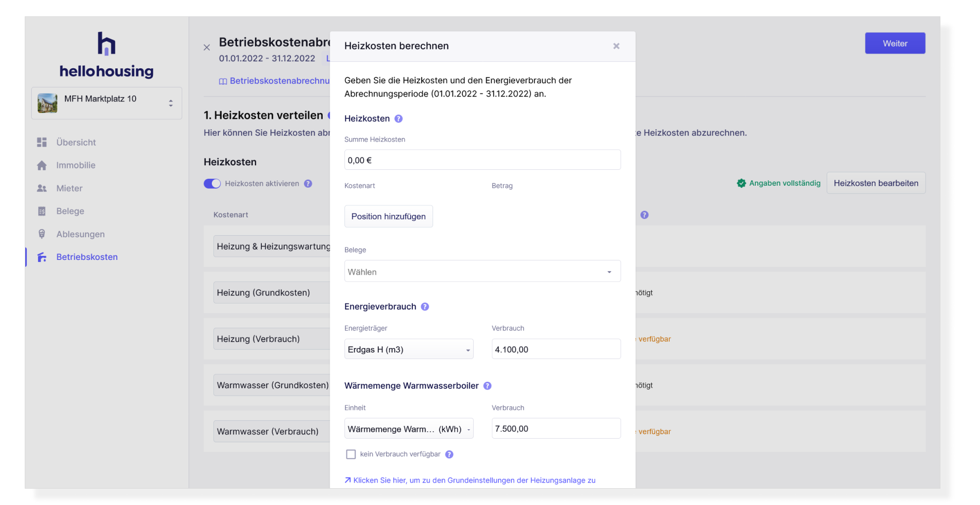980x505 pixels.
Task: Click the Weiter button
Action: 894,43
